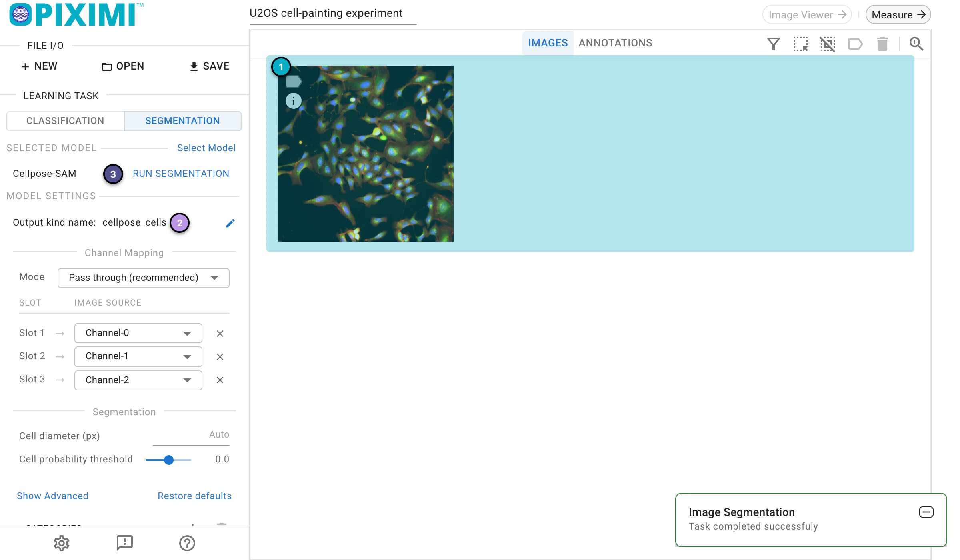Select the cell-painting image thumbnail
This screenshot has height=560, width=960.
click(366, 154)
